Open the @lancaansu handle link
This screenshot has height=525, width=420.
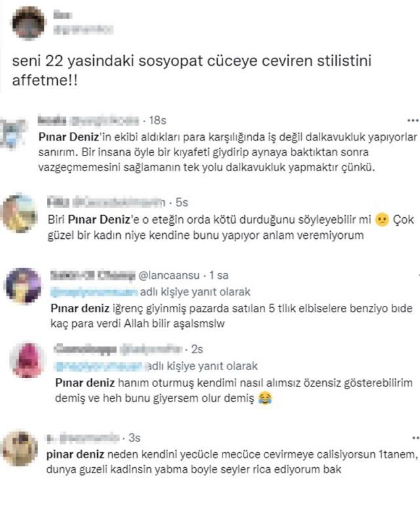coord(169,275)
